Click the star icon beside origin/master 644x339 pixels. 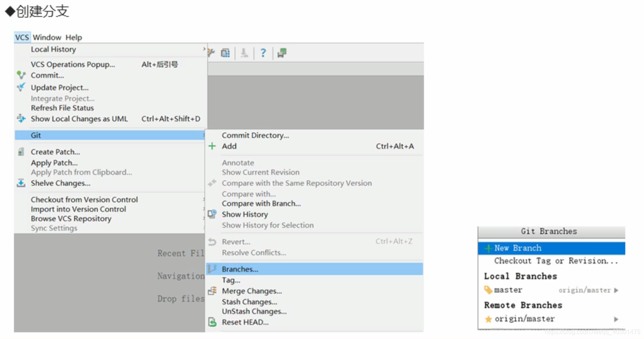click(x=488, y=319)
